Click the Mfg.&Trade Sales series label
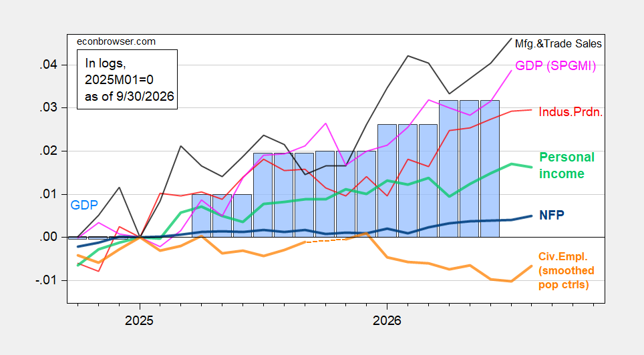Image resolution: width=644 pixels, height=355 pixels. click(x=558, y=44)
